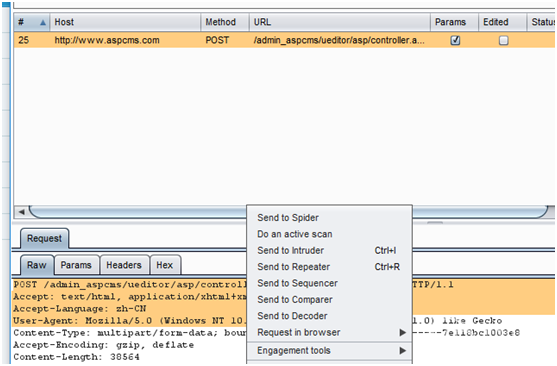Expand Request in browser submenu
The height and width of the screenshot is (366, 557).
pos(329,332)
